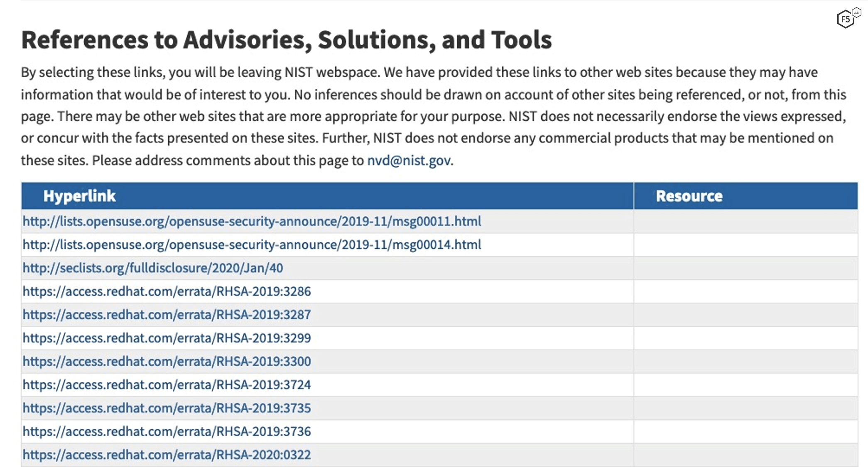Open Red Hat errata RHSA-2019:3735 link
This screenshot has height=467, width=868.
[167, 408]
